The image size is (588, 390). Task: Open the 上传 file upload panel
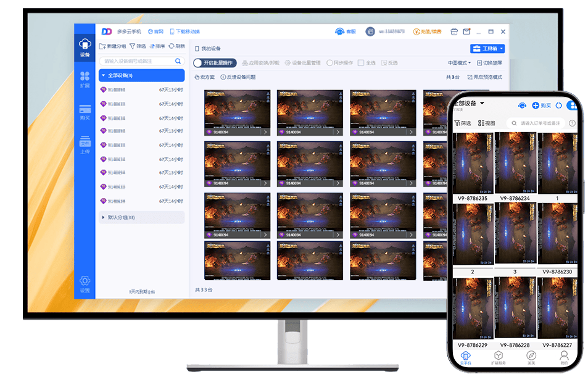coord(85,145)
